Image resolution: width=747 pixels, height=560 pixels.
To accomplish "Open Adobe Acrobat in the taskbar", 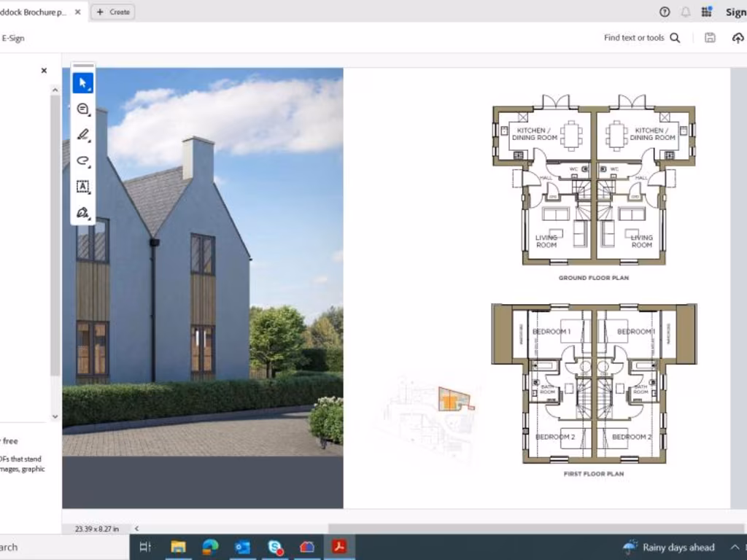I will pyautogui.click(x=338, y=547).
